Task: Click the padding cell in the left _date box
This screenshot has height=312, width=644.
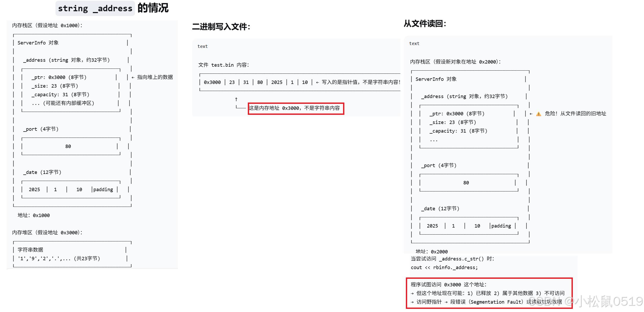Action: coord(103,190)
